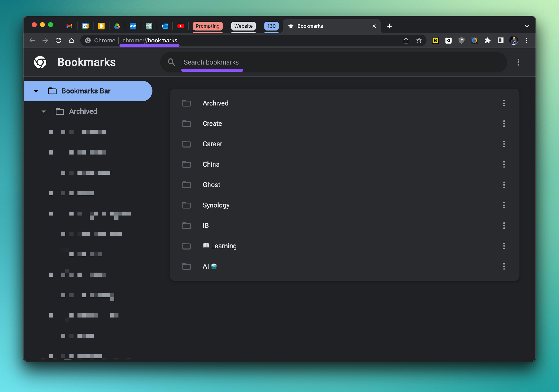Switch to the Prompting tab group
Screen dimensions: 559x392
208,26
